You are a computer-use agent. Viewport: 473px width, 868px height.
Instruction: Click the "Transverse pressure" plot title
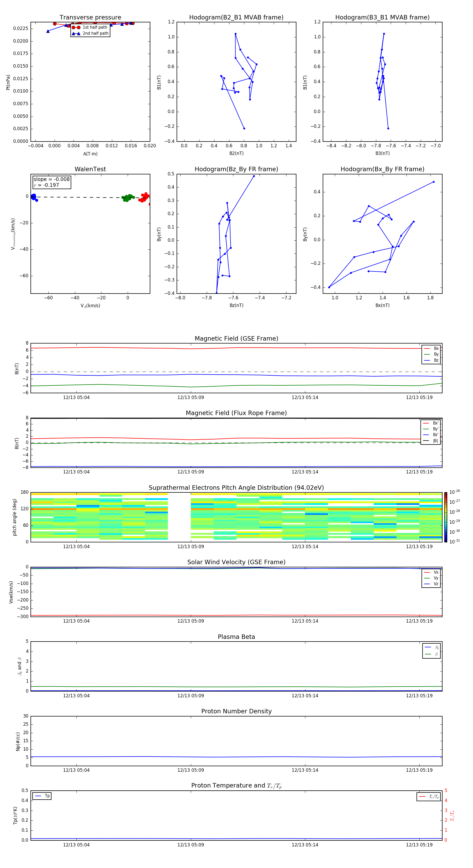pos(90,18)
